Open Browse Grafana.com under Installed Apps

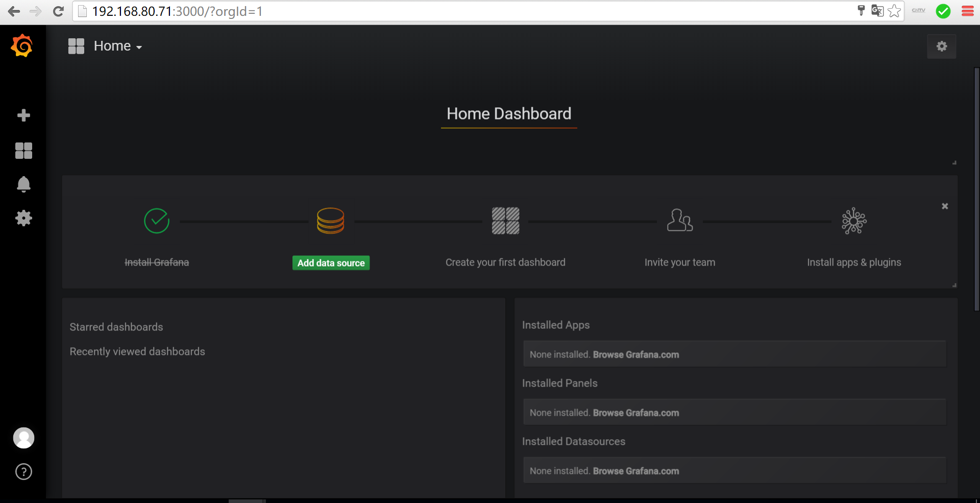tap(636, 354)
